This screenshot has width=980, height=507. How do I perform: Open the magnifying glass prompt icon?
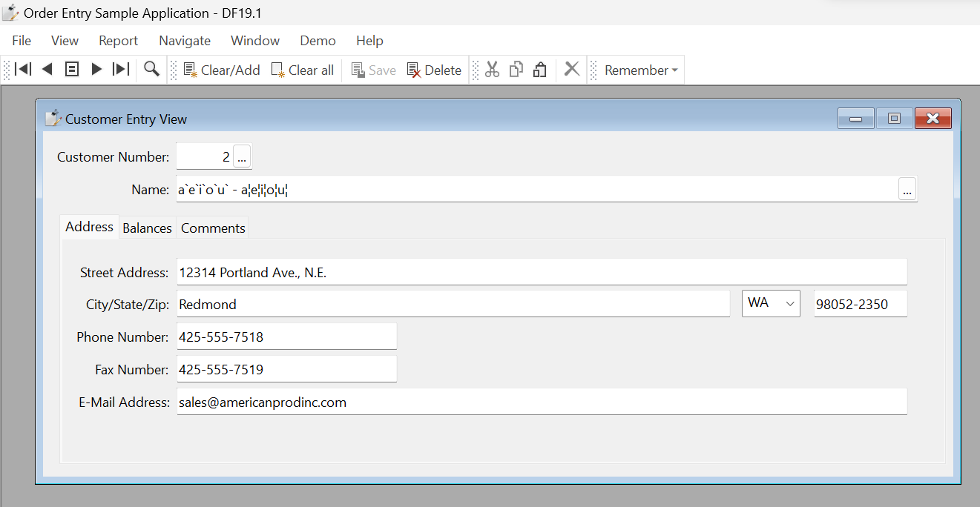151,70
